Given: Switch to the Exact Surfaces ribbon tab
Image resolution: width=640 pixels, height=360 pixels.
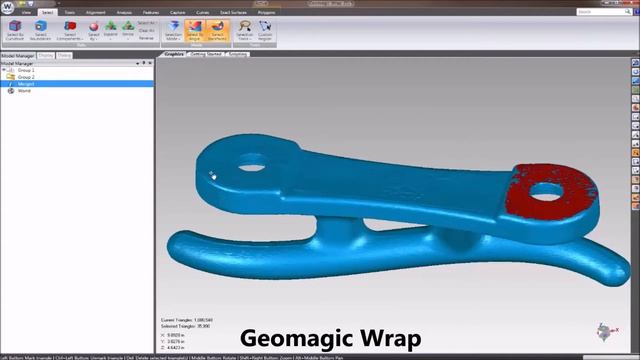Looking at the screenshot, I should click(233, 13).
